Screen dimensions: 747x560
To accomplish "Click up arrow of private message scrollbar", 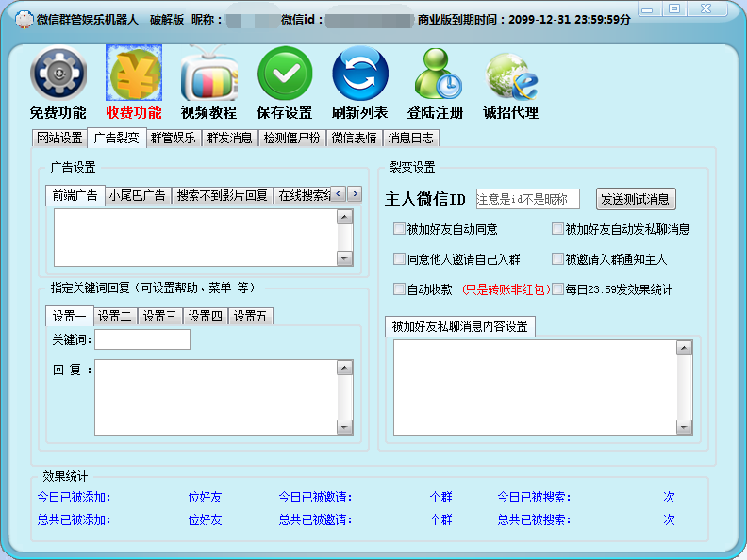I will click(684, 348).
